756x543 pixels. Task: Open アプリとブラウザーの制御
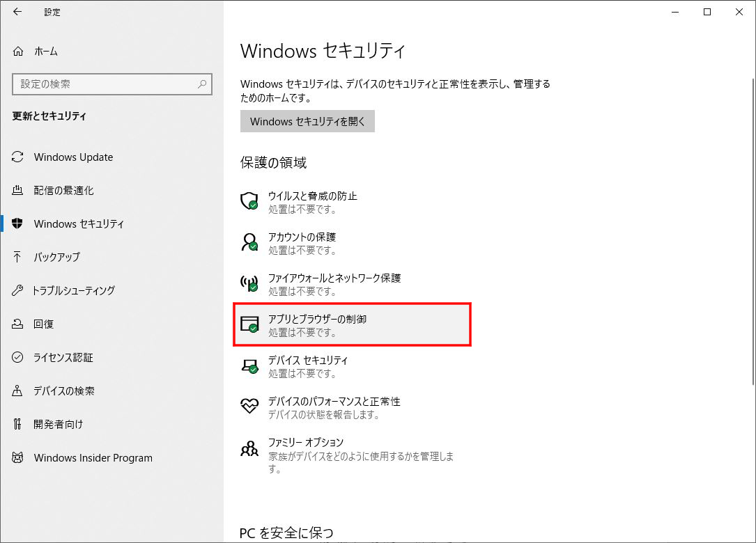tap(352, 324)
